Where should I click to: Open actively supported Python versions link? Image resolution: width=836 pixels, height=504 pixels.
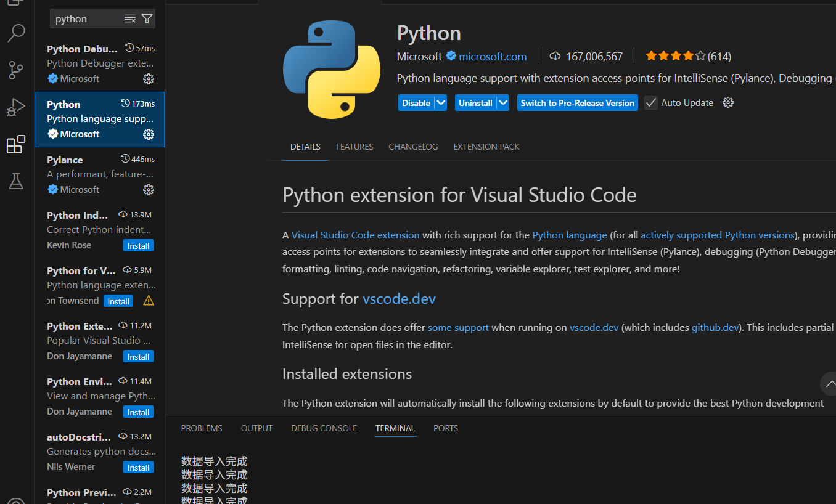point(718,235)
